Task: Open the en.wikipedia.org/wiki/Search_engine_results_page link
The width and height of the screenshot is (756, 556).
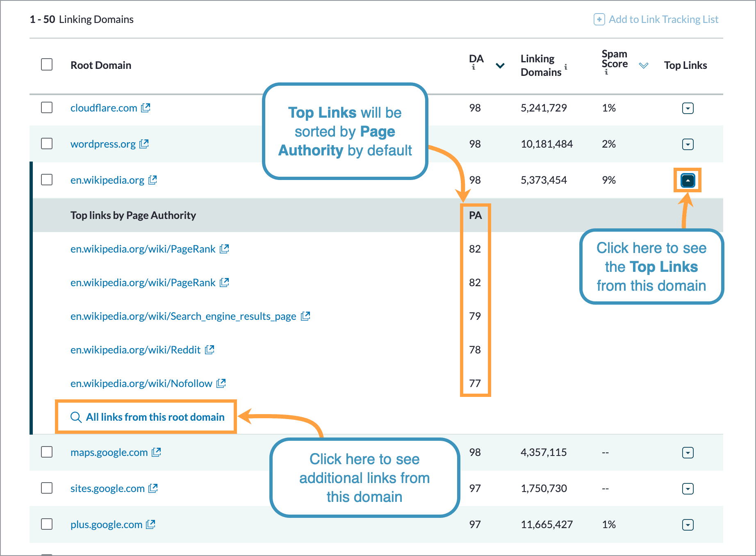Action: tap(183, 316)
